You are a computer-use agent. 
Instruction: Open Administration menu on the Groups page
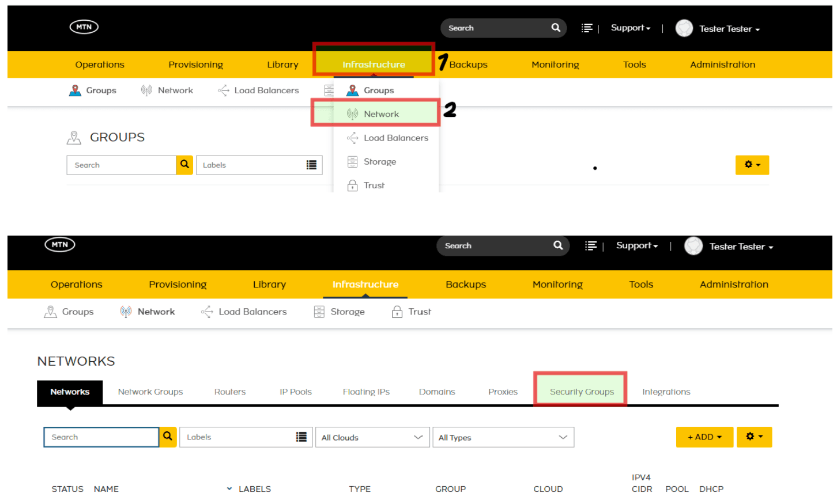(722, 65)
